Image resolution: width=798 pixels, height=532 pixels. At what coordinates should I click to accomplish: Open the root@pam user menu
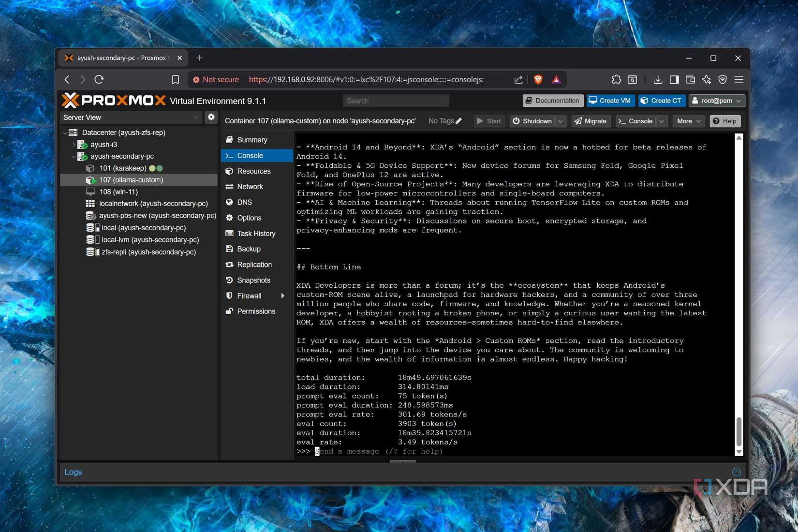[x=717, y=101]
